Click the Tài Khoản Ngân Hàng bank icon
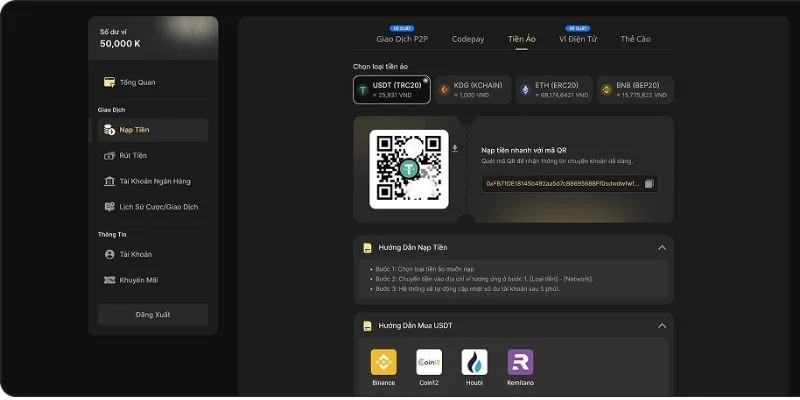Screen dimensions: 800x400 tap(109, 181)
